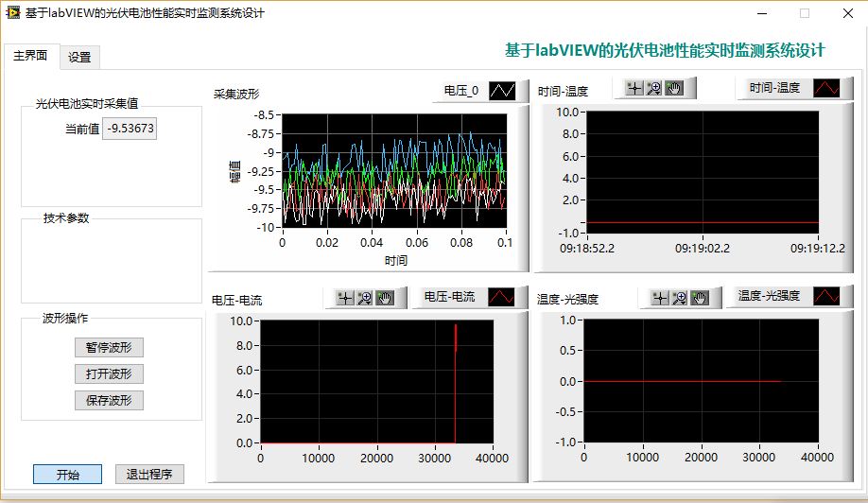Click the 幅值 y-axis label

235,171
